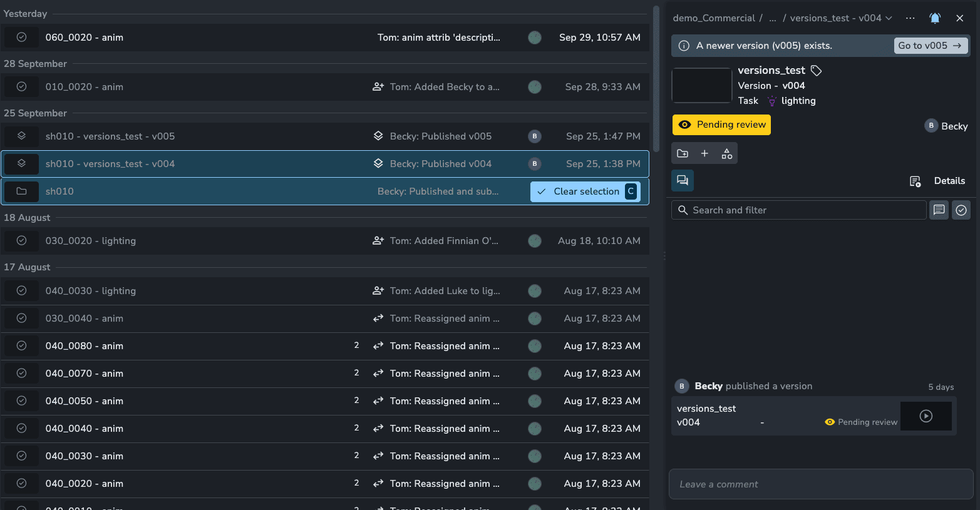
Task: Click the Search and filter field
Action: [799, 210]
